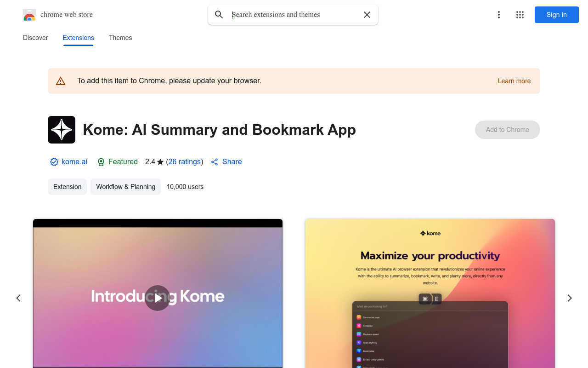Open the Learn more link
The image size is (588, 368).
514,81
